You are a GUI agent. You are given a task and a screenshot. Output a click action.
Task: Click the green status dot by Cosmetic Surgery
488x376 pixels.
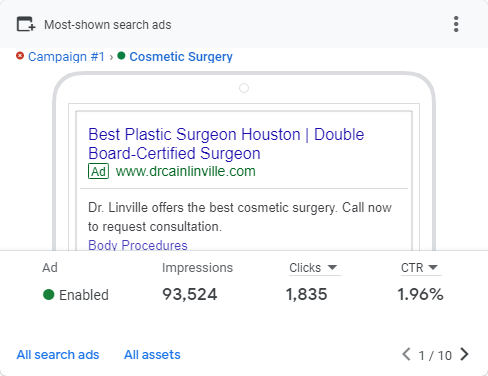coord(121,56)
